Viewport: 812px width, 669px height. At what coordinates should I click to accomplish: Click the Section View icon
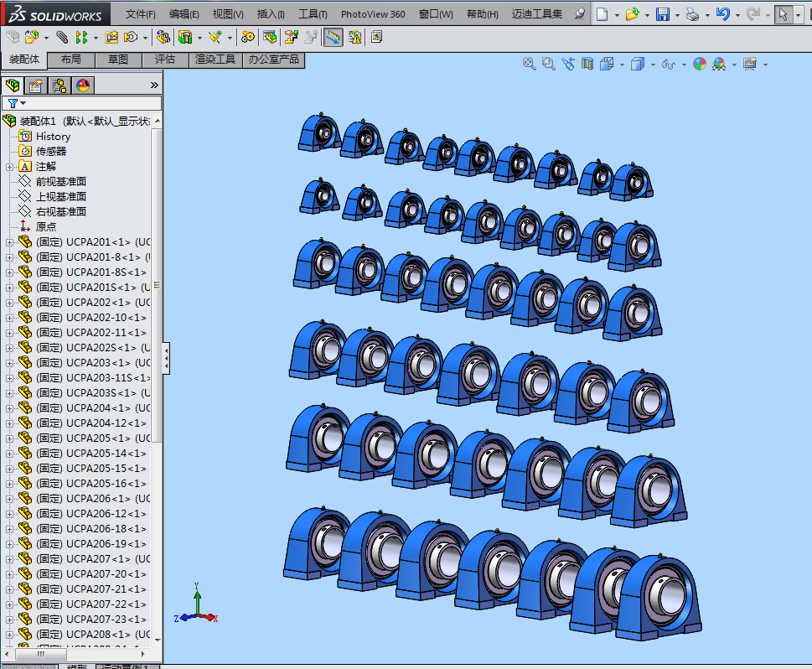click(x=587, y=64)
